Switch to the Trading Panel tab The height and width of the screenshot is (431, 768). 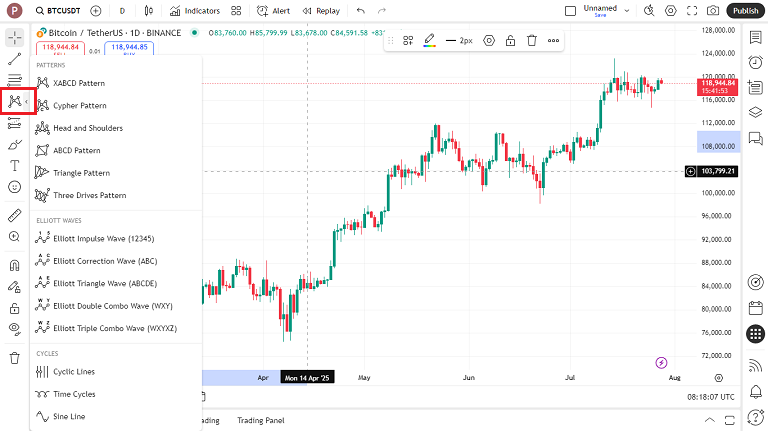[260, 420]
